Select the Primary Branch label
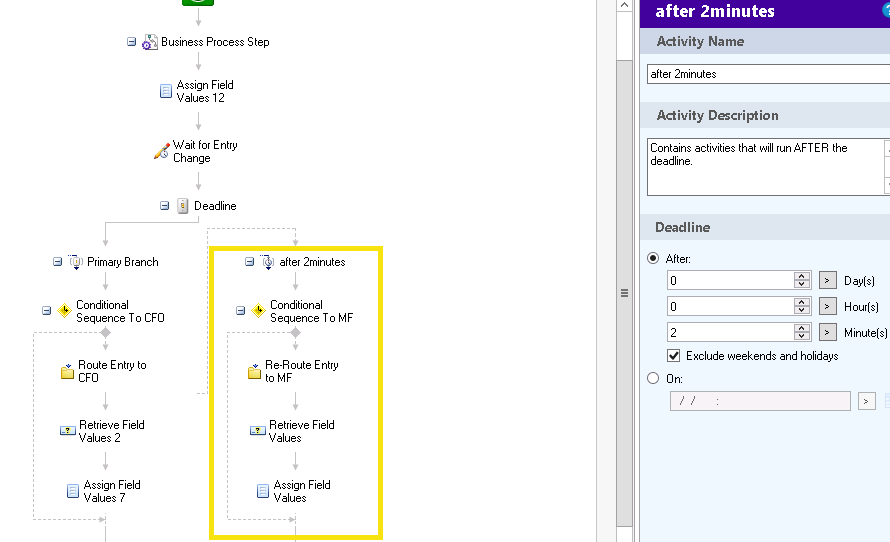The image size is (890, 542). [123, 262]
